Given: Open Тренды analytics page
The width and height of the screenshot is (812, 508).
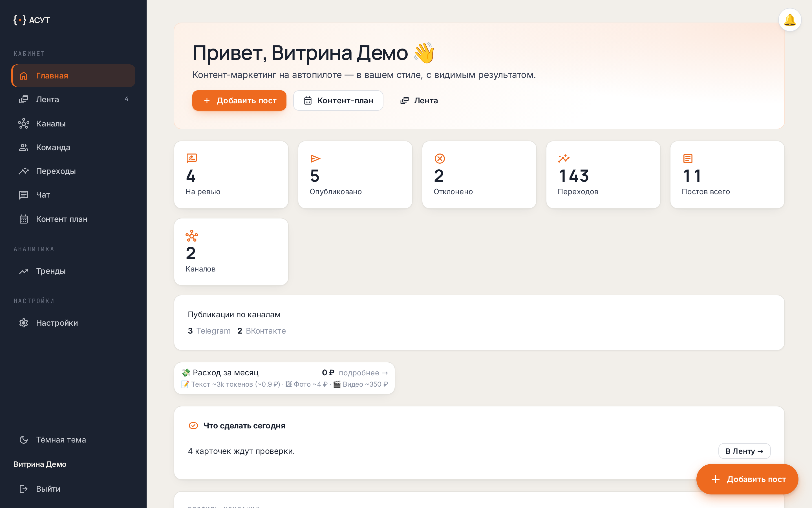Looking at the screenshot, I should tap(74, 271).
